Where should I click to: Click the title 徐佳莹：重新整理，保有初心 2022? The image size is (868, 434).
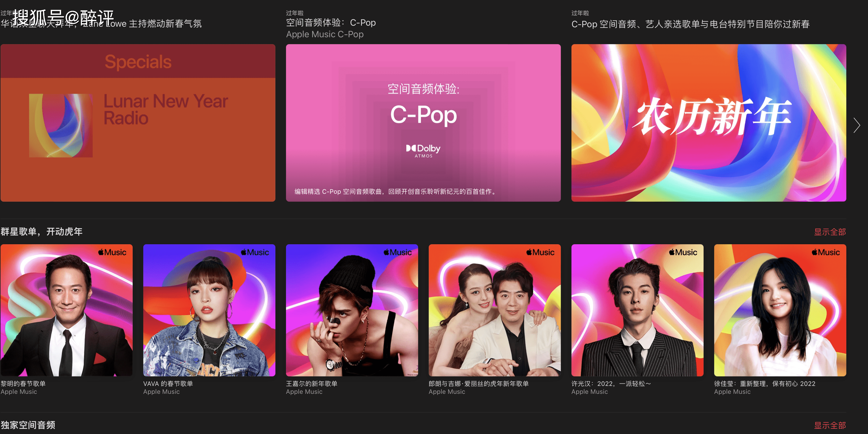[765, 384]
